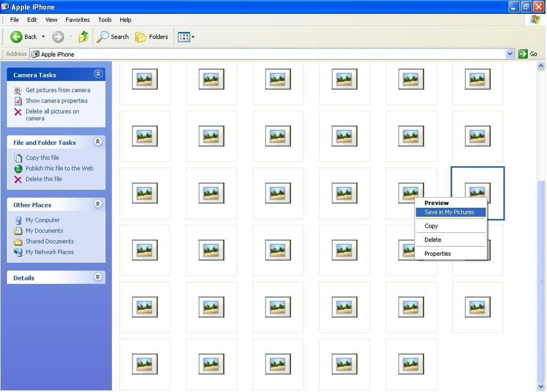Click Get pictures from camera link

tap(58, 90)
